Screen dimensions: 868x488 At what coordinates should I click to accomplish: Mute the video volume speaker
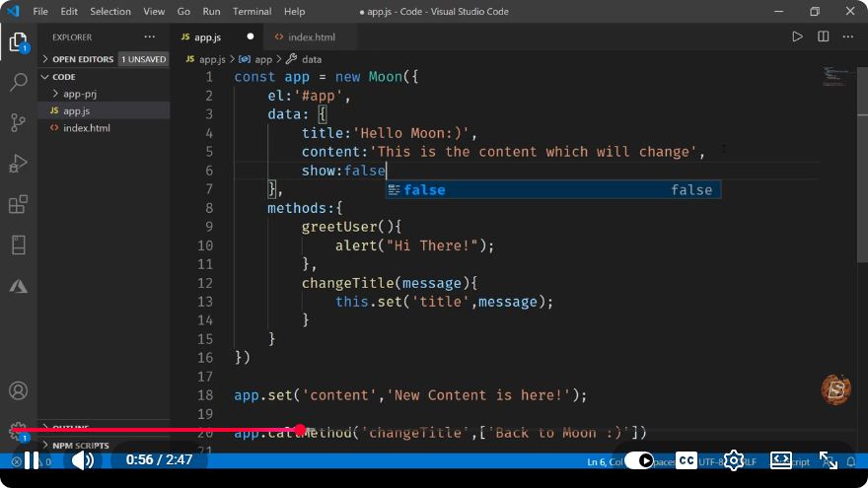83,460
